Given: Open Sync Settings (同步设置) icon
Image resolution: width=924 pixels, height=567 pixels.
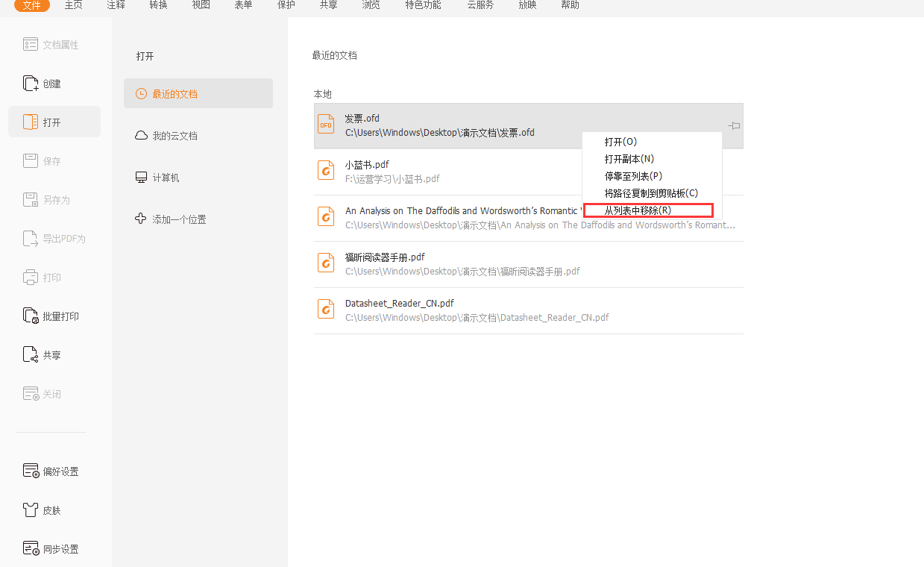Looking at the screenshot, I should pyautogui.click(x=31, y=549).
